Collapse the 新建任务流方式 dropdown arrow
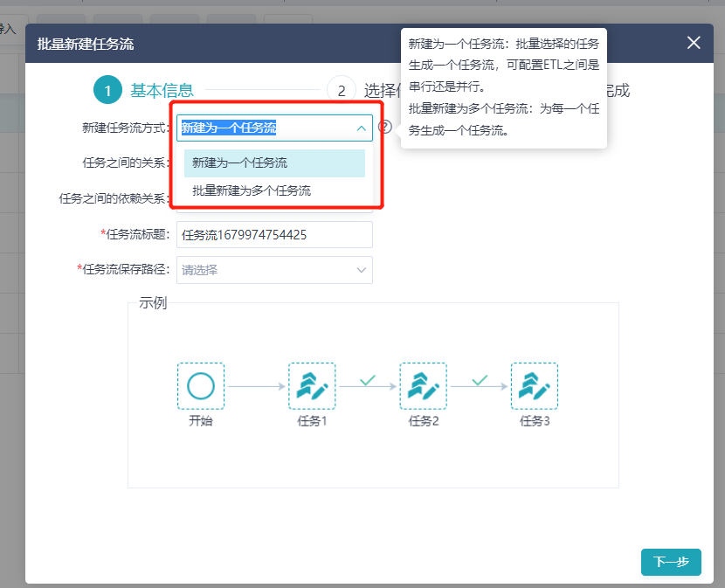 (361, 128)
